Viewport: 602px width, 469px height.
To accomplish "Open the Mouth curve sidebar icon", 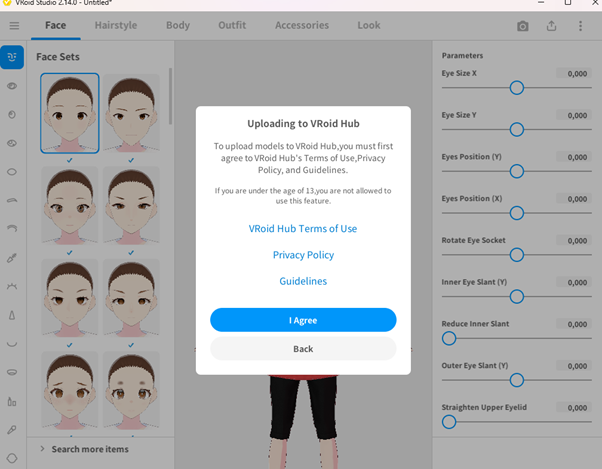I will (12, 344).
